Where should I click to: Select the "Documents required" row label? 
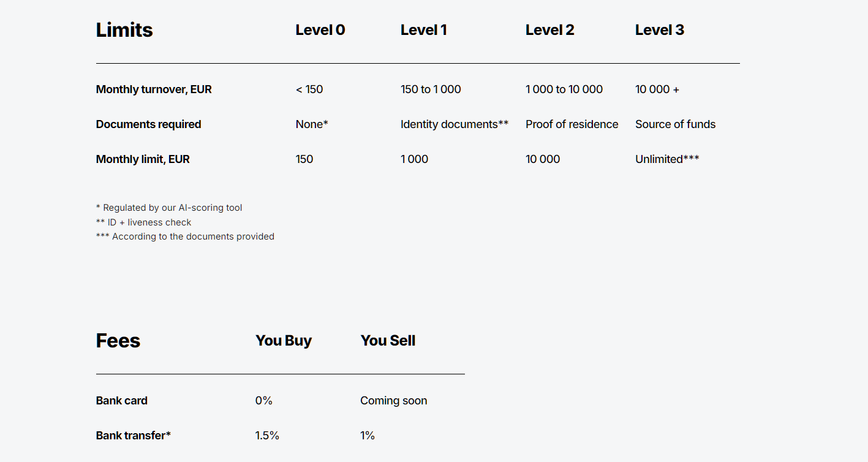pos(148,124)
